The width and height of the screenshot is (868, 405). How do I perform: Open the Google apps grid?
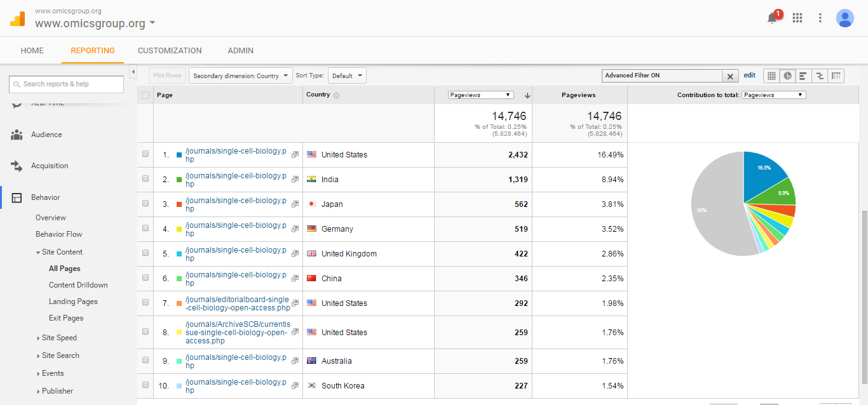797,18
